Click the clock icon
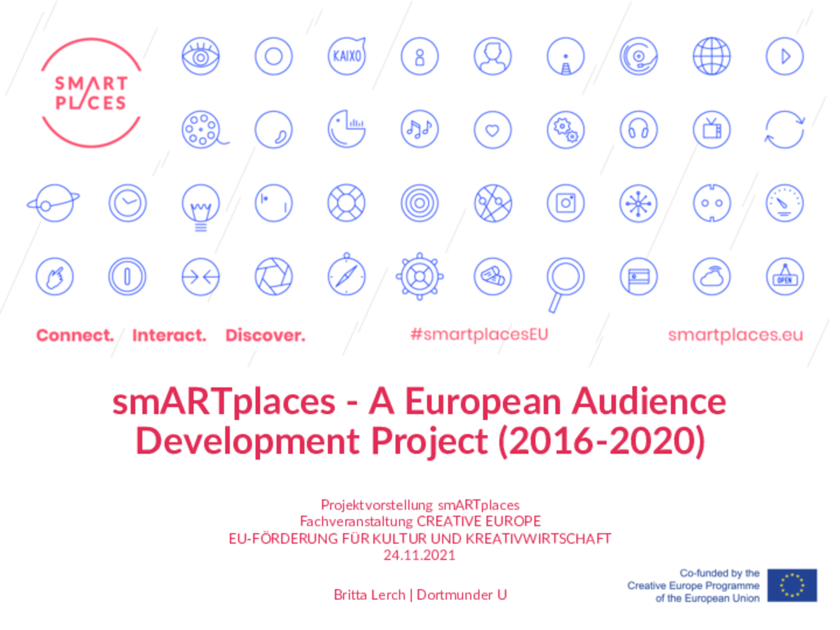Screen dimensions: 840x630 pyautogui.click(x=128, y=203)
